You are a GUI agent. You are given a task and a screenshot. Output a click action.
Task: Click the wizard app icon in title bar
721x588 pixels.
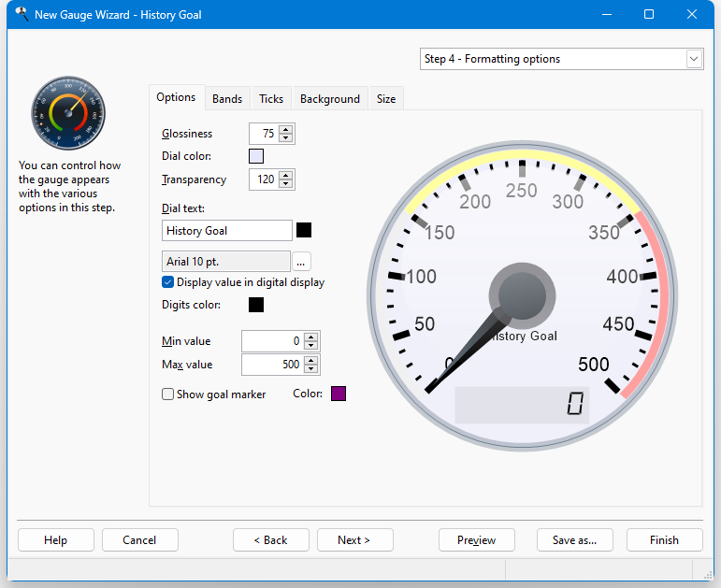22,14
